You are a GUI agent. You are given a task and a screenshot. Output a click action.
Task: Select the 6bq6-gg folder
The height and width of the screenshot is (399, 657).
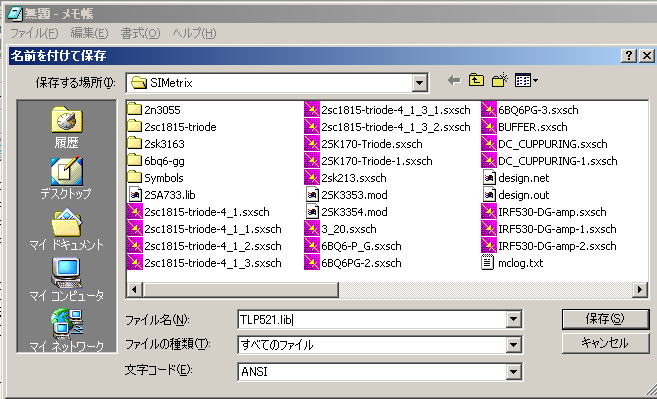coord(155,161)
